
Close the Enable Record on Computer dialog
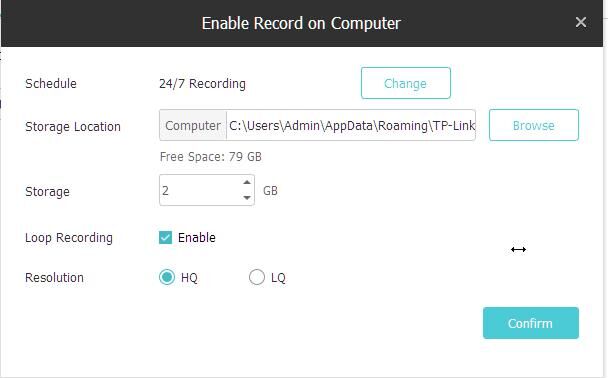pyautogui.click(x=580, y=22)
